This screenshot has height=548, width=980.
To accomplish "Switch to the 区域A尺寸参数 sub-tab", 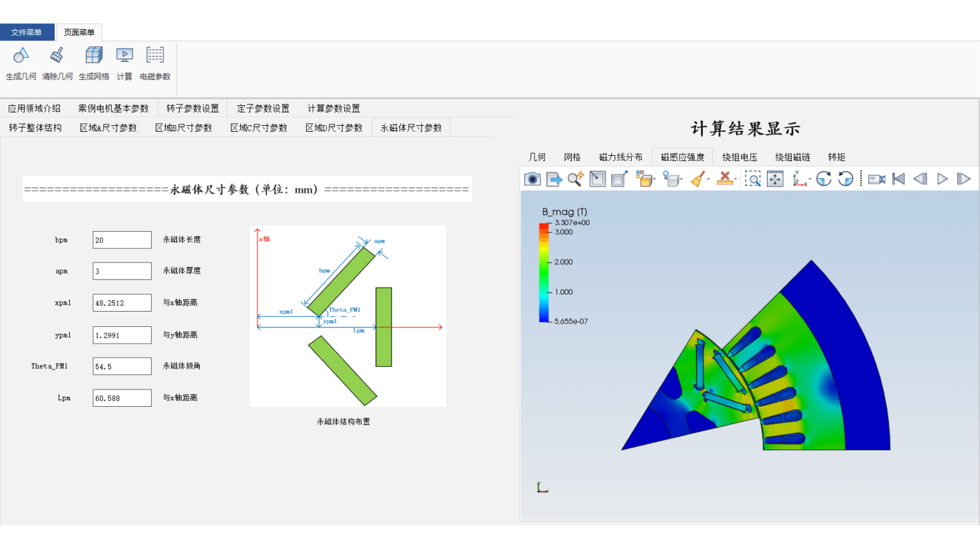I will (109, 127).
